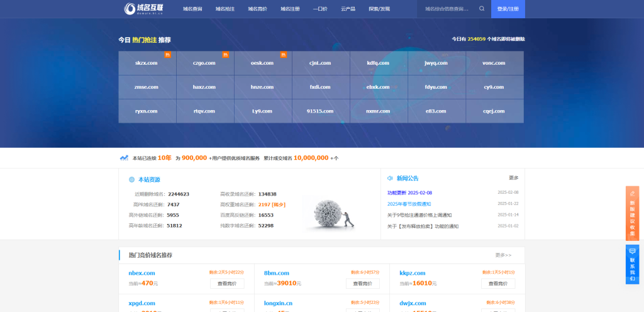Focus the 域名综合信息查询 search field
Image resolution: width=644 pixels, height=312 pixels.
[x=447, y=9]
